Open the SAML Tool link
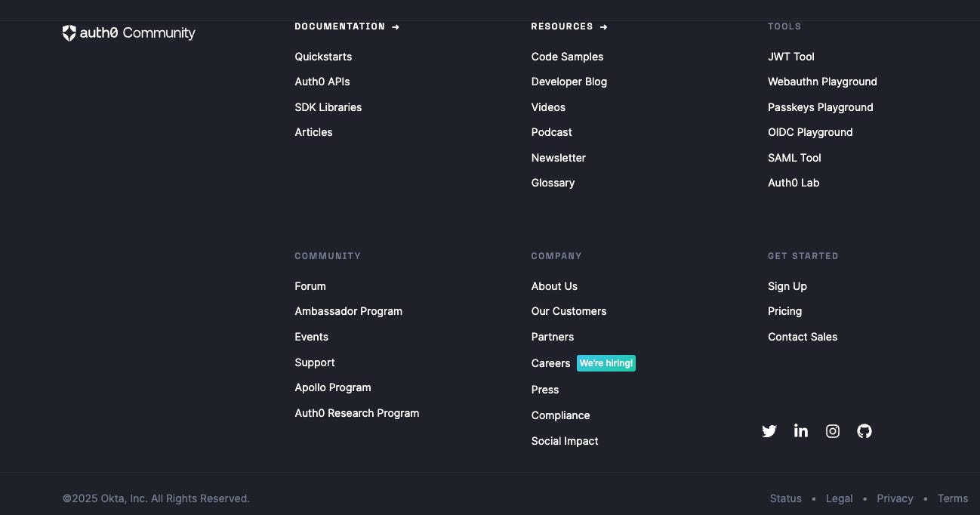Image resolution: width=980 pixels, height=515 pixels. 794,158
